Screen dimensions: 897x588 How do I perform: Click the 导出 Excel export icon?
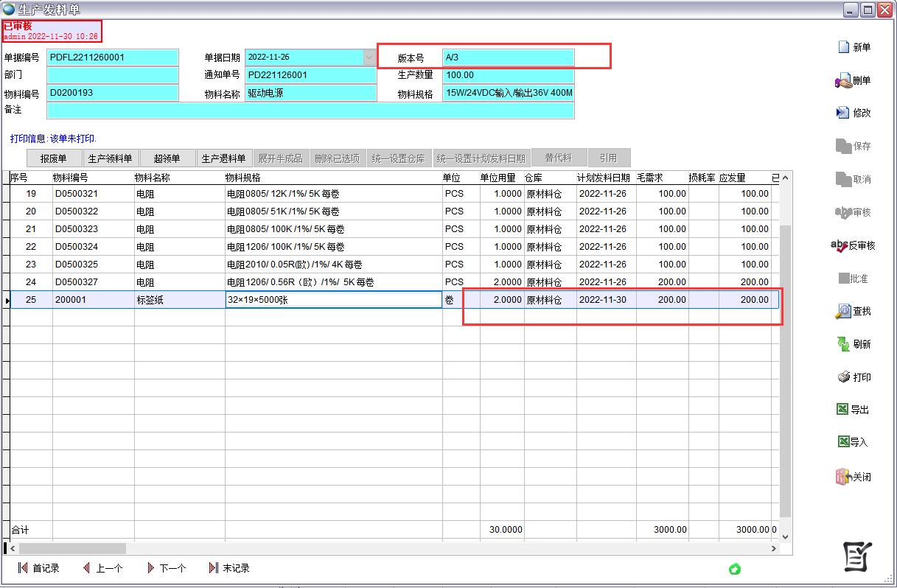(842, 410)
